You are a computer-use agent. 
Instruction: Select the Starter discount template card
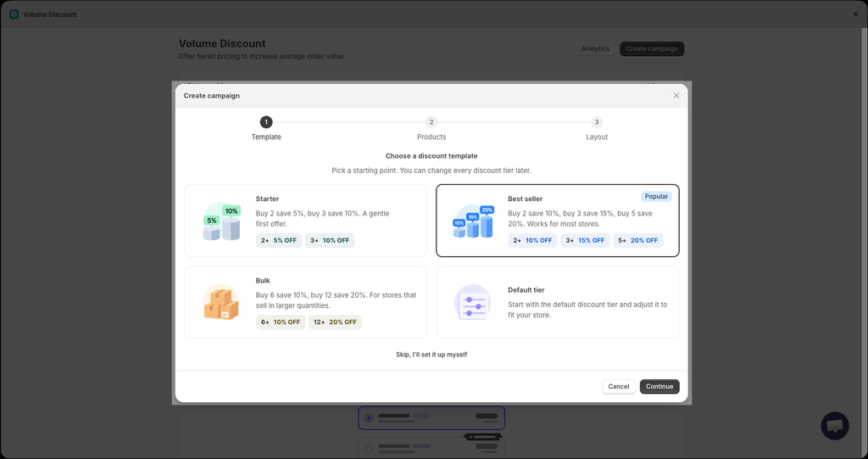pos(305,221)
